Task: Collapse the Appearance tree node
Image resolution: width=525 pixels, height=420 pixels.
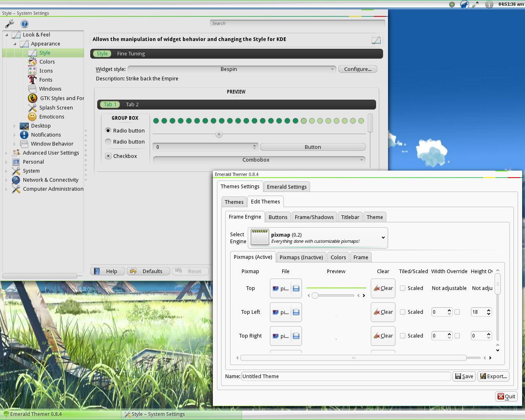Action: click(15, 44)
